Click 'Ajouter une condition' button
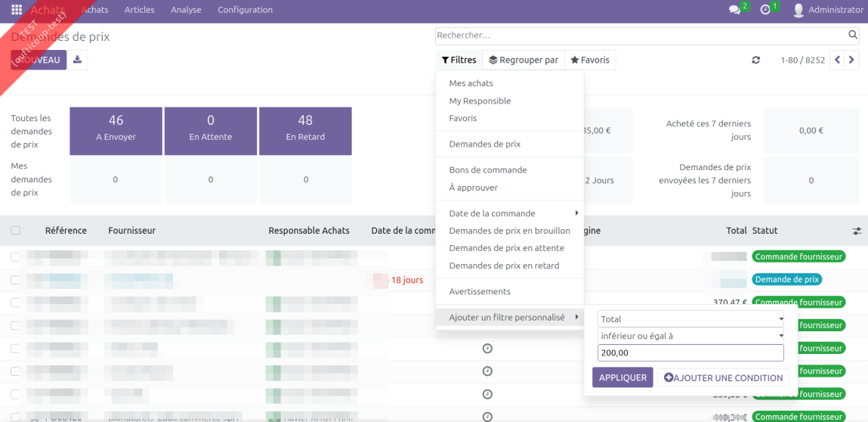The image size is (868, 422). point(723,377)
